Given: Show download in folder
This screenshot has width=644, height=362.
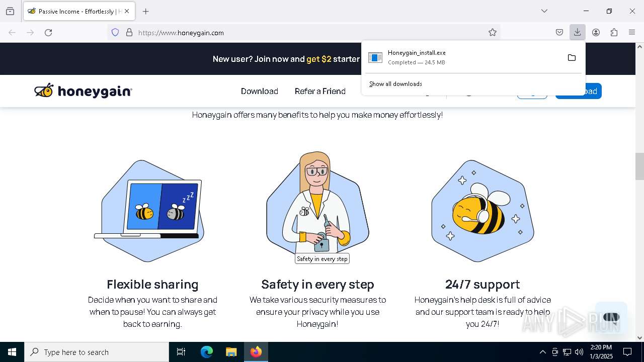Looking at the screenshot, I should point(572,57).
